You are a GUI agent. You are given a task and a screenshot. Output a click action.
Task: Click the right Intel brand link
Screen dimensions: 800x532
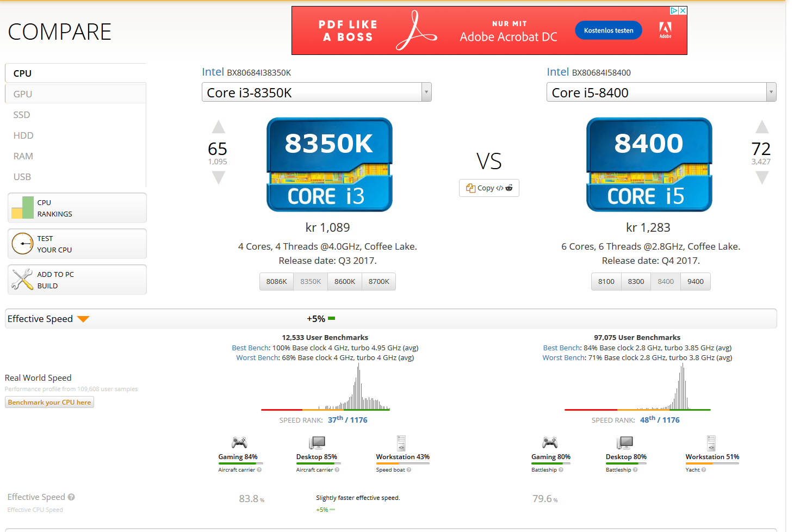[557, 72]
